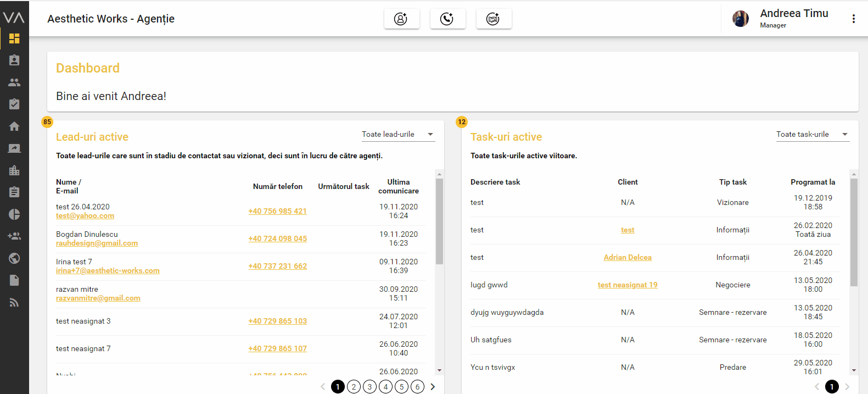Screen dimensions: 868x394
Task: Click the buildings icon in sidebar
Action: (14, 170)
